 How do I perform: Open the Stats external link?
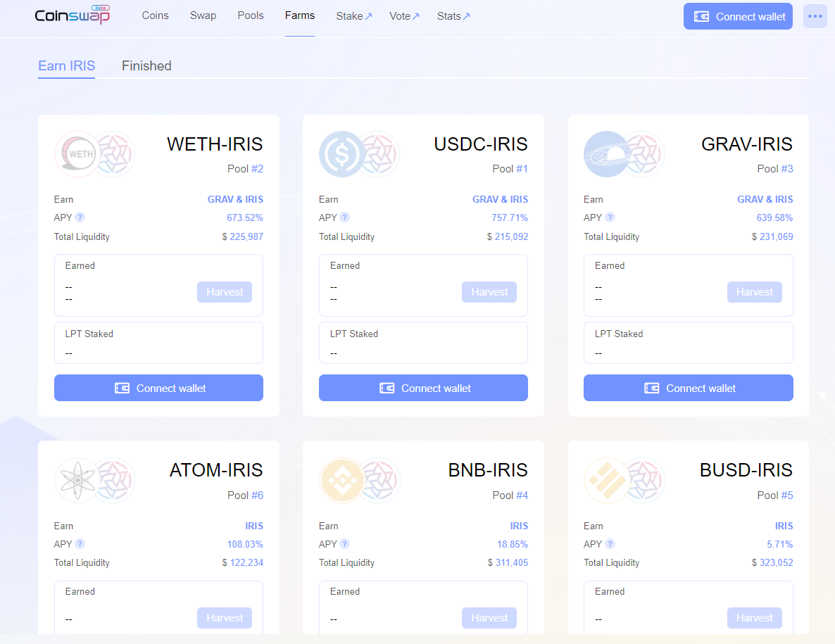tap(453, 16)
